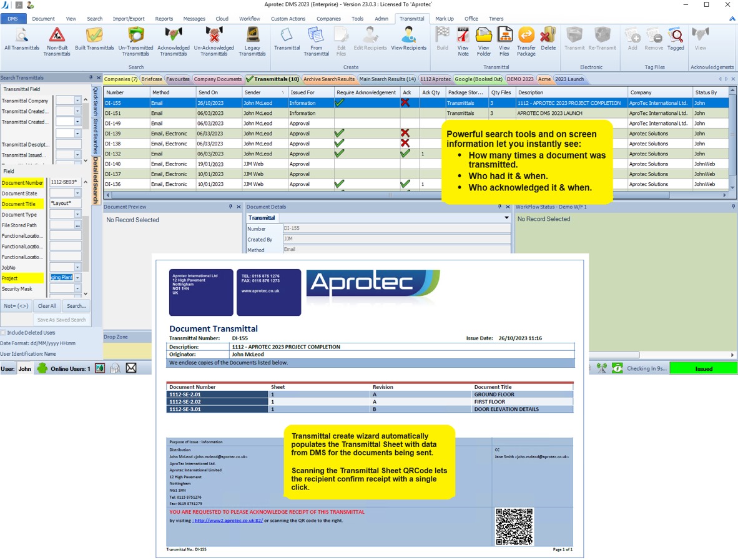This screenshot has width=738, height=560.
Task: Open the Import/Export ribbon tab
Action: tap(129, 19)
